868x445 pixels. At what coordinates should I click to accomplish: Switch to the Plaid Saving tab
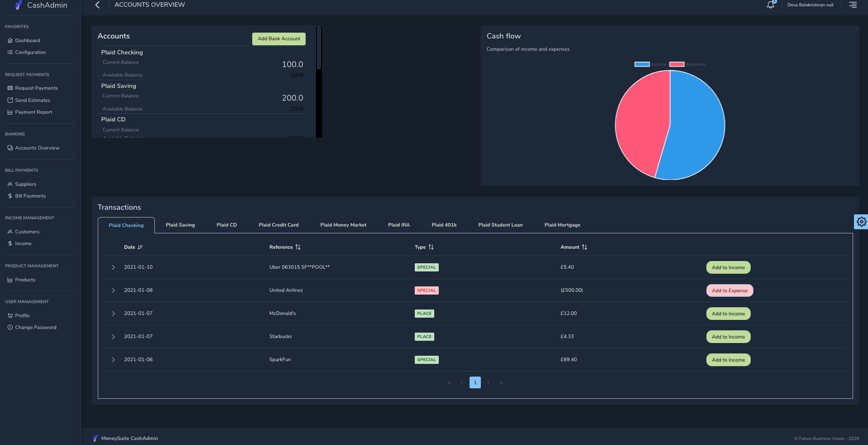tap(180, 225)
